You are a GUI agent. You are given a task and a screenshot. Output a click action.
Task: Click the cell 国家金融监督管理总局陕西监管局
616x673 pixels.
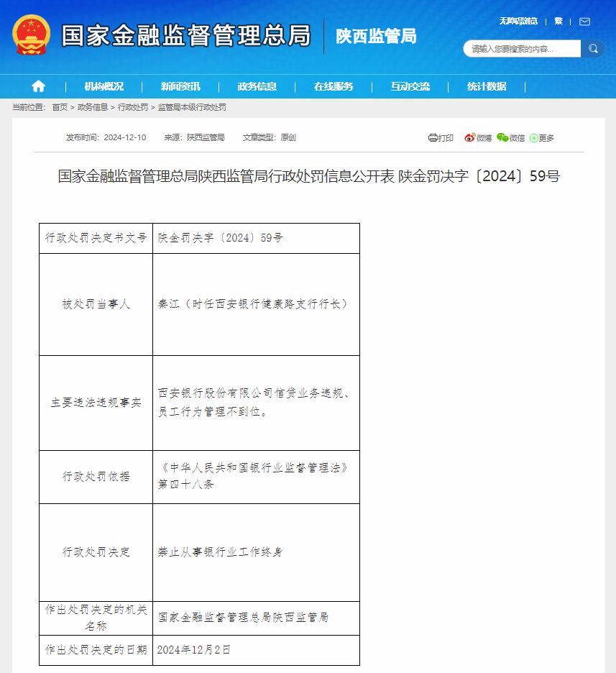pos(256,618)
